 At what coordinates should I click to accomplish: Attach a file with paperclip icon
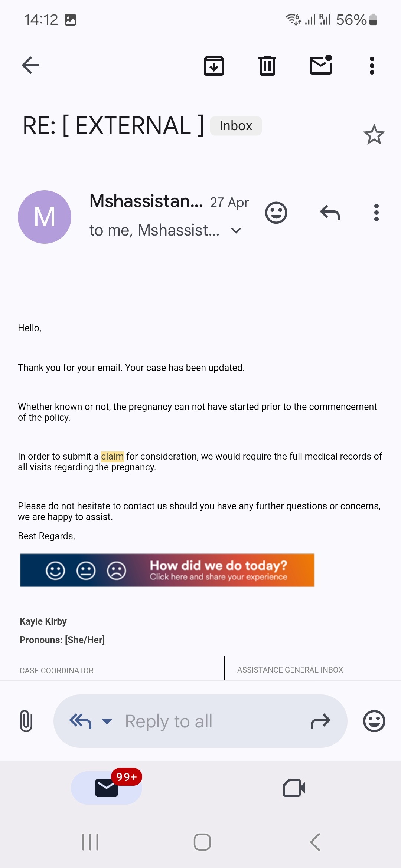[x=26, y=721]
